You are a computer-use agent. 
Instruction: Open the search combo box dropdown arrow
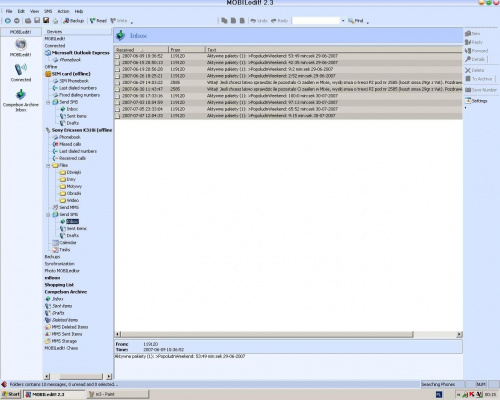point(343,21)
